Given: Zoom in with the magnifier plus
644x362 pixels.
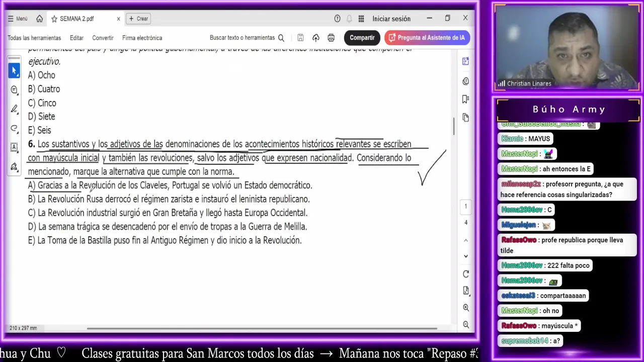Looking at the screenshot, I should pyautogui.click(x=465, y=308).
